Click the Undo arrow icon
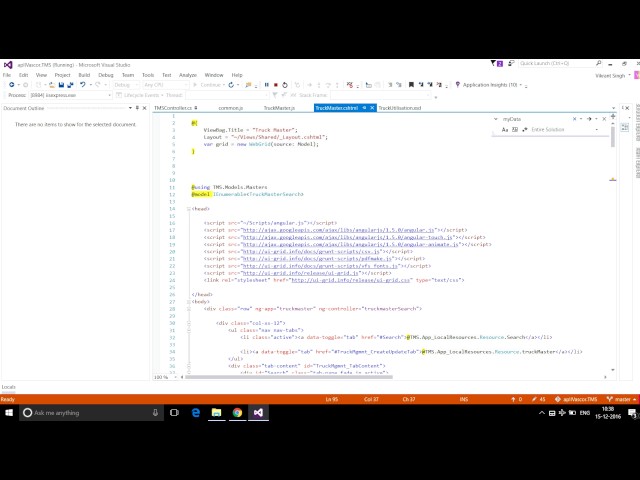The height and width of the screenshot is (480, 640). [x=83, y=85]
